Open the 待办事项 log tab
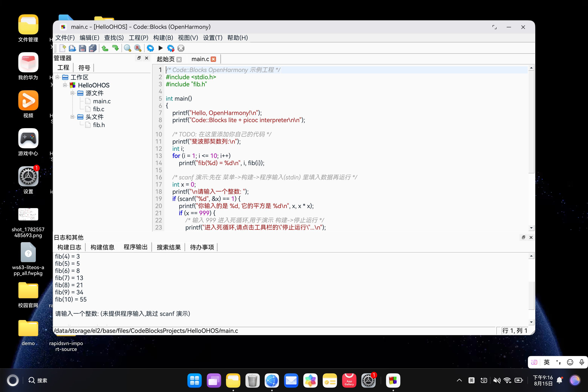Viewport: 588px width, 392px height. click(x=202, y=247)
